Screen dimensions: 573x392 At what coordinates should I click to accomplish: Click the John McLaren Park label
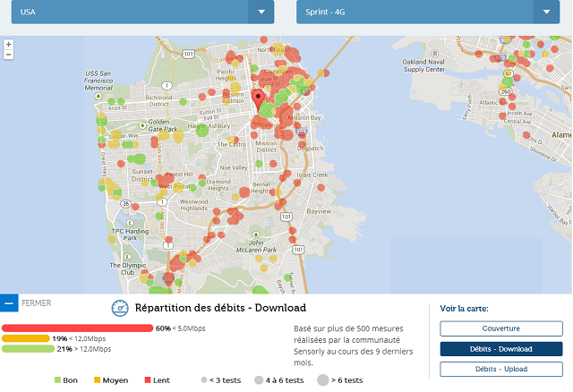click(x=256, y=246)
